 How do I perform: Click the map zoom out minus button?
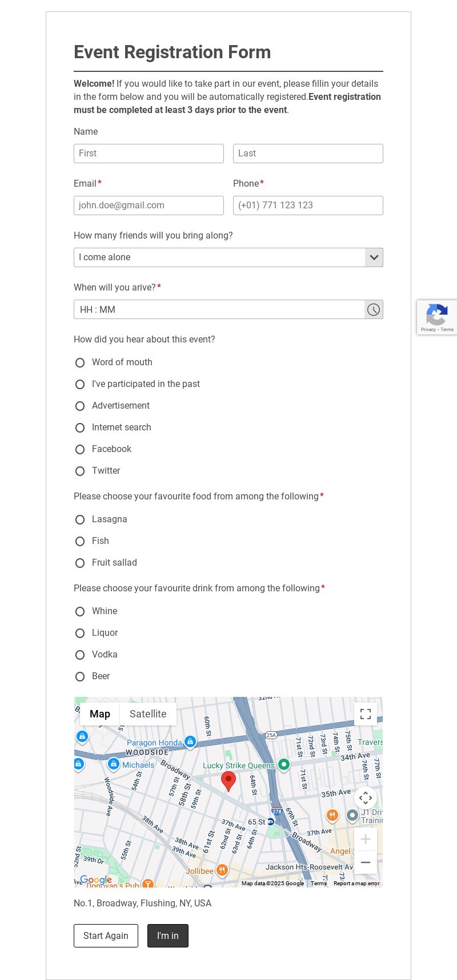click(x=366, y=862)
